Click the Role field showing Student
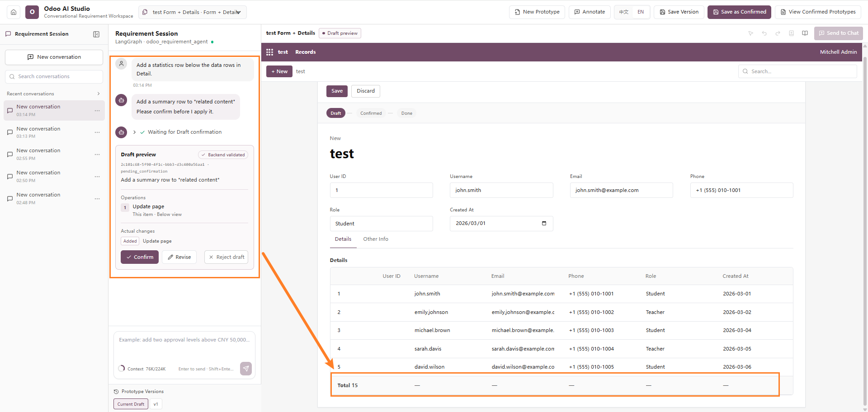 pyautogui.click(x=382, y=224)
